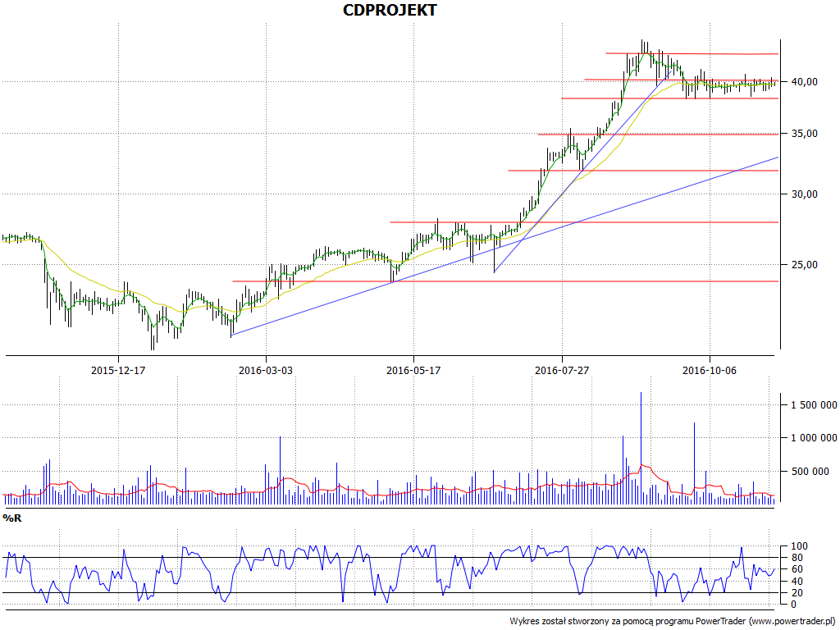Select the 2015-12-17 date label
The image size is (840, 630).
click(x=118, y=370)
